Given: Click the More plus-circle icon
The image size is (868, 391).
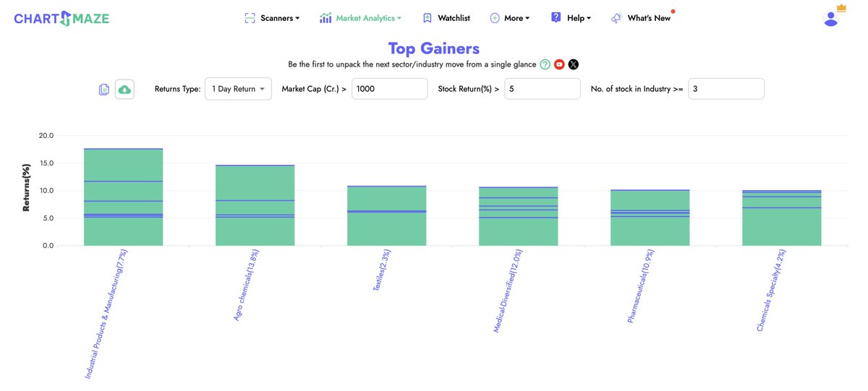Looking at the screenshot, I should 495,18.
